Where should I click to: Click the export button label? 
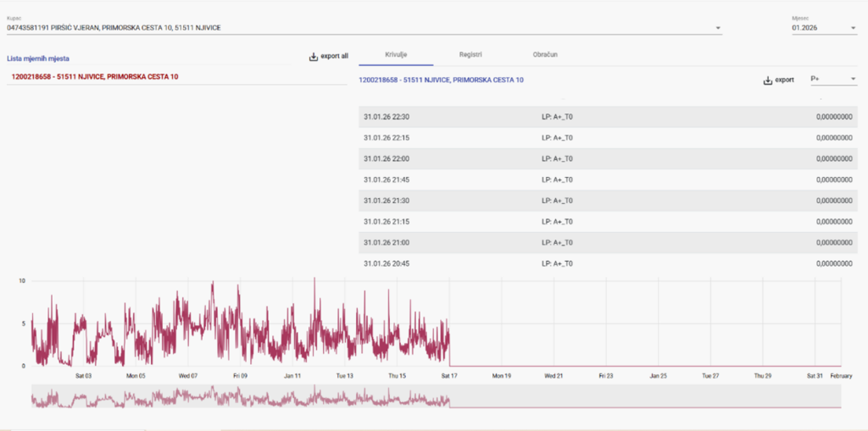coord(785,80)
